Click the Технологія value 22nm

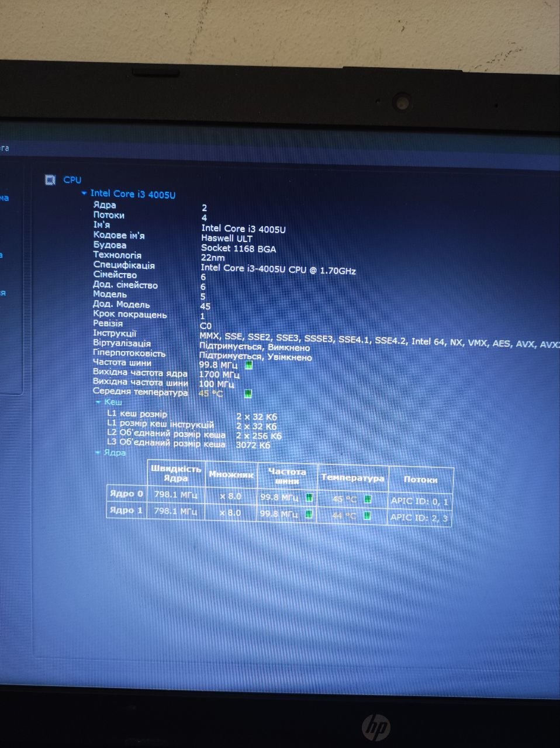click(213, 258)
